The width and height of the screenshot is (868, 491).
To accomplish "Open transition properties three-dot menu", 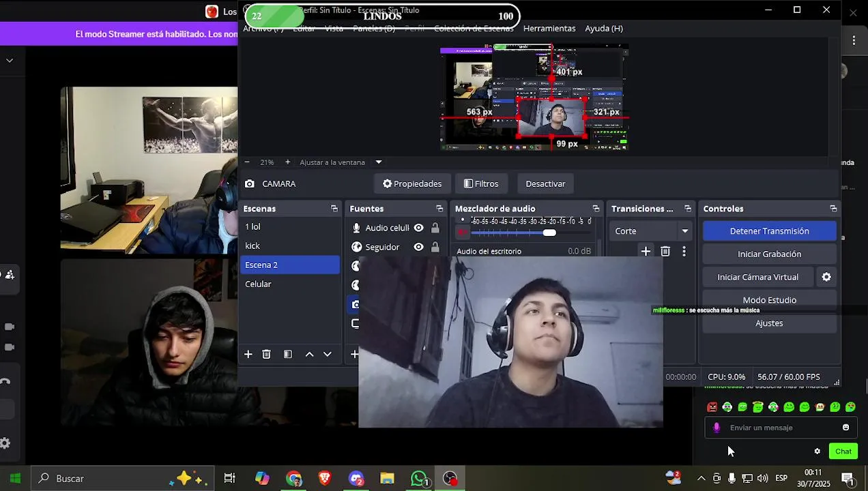I will click(684, 252).
